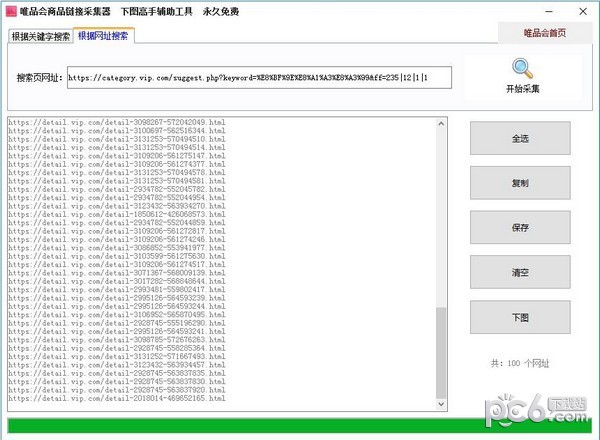This screenshot has width=600, height=440.
Task: Select URL row detail-1850612-426068573.html
Action: point(117,214)
